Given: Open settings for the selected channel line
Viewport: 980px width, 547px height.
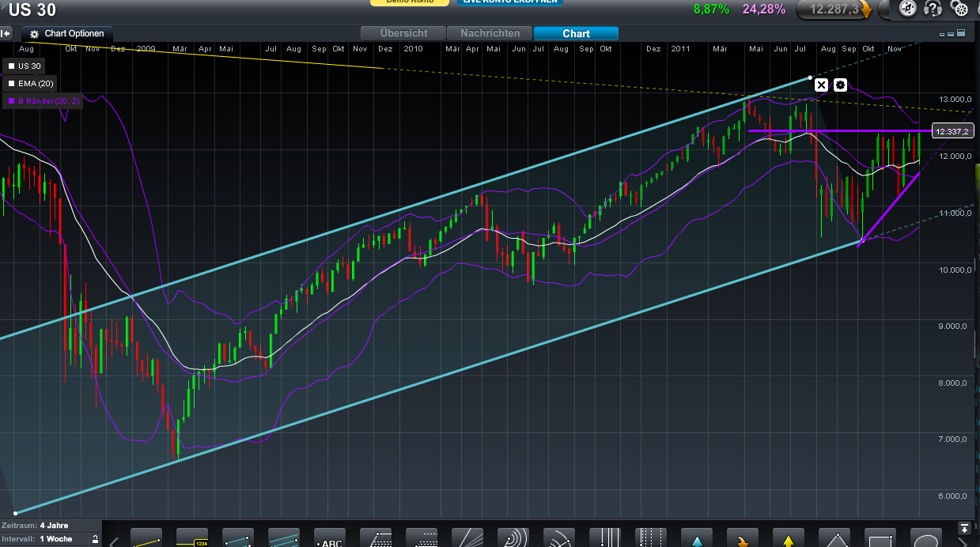Looking at the screenshot, I should 840,85.
